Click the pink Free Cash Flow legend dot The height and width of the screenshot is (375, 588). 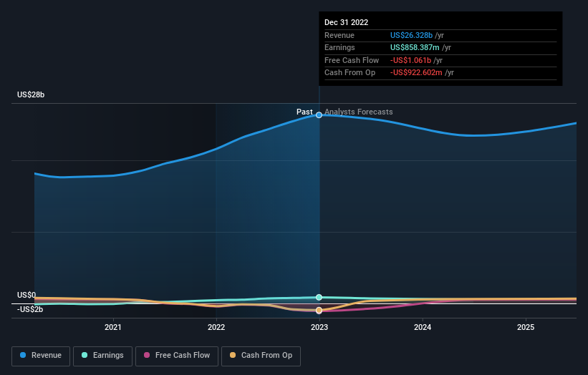point(147,355)
